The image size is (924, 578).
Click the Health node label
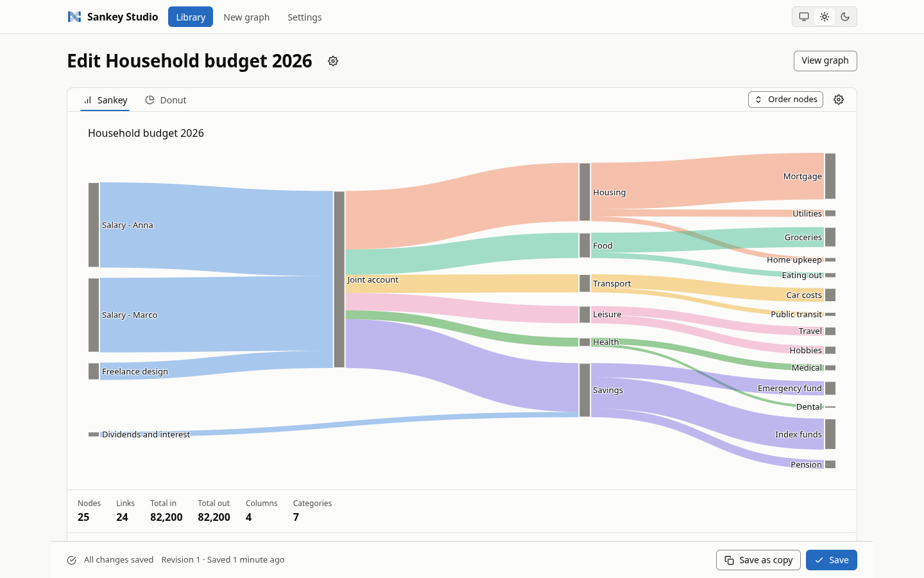click(x=606, y=342)
